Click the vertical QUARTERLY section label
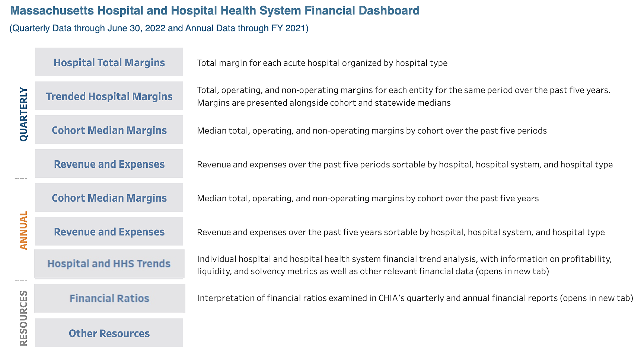 (x=23, y=114)
